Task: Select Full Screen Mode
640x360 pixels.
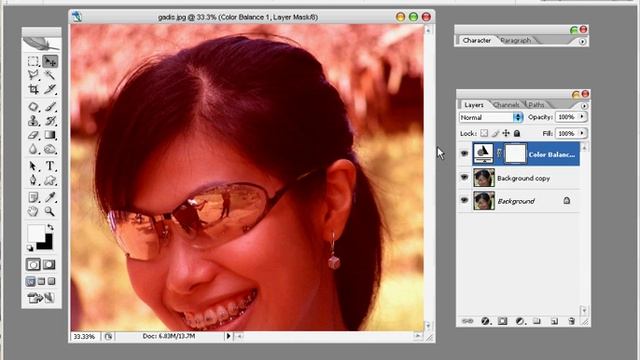Action: click(x=51, y=281)
